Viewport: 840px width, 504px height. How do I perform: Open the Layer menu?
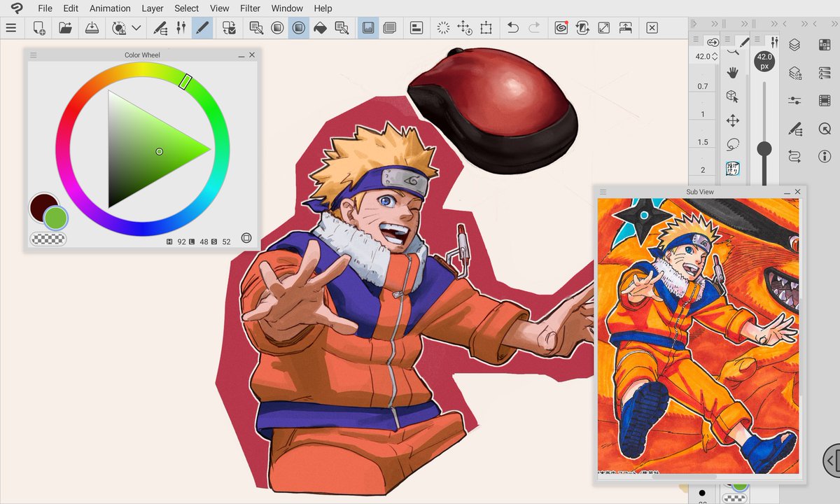153,8
